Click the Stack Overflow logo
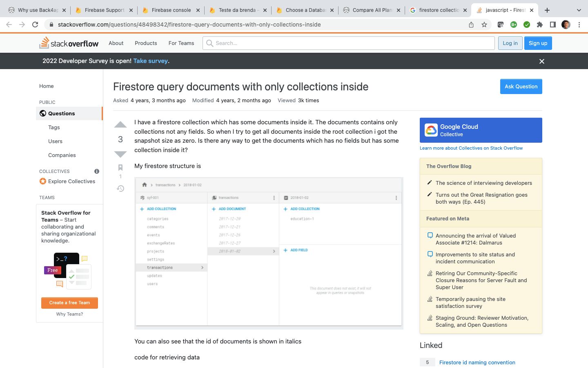Viewport: 588px width, 368px height. coord(69,43)
